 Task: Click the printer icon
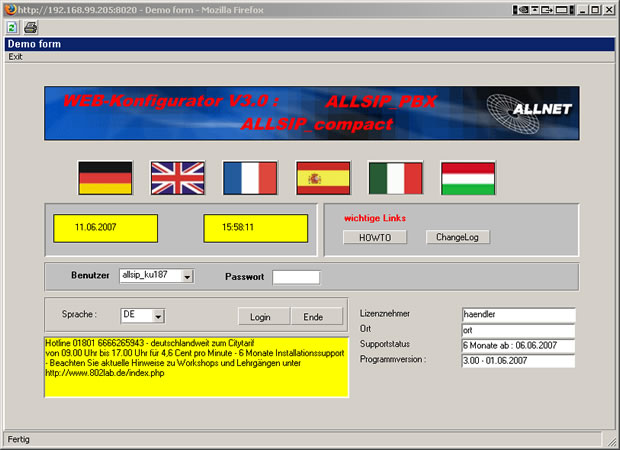pos(30,27)
